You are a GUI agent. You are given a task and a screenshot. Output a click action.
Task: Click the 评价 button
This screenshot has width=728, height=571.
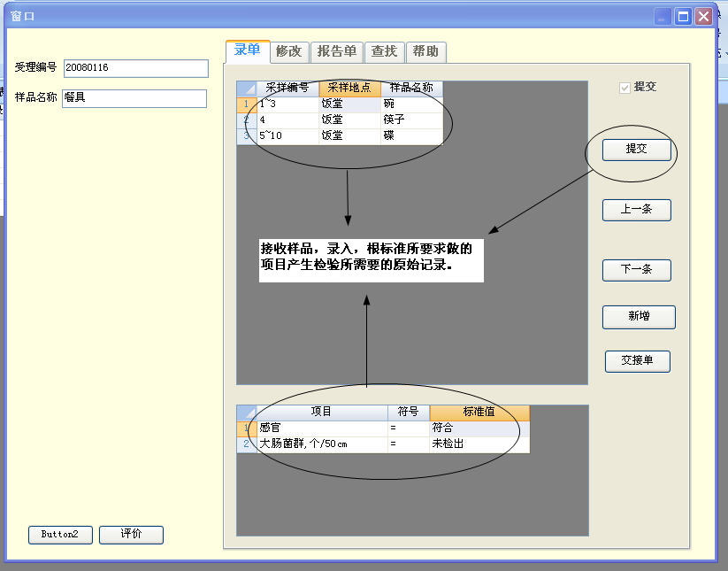(x=131, y=535)
